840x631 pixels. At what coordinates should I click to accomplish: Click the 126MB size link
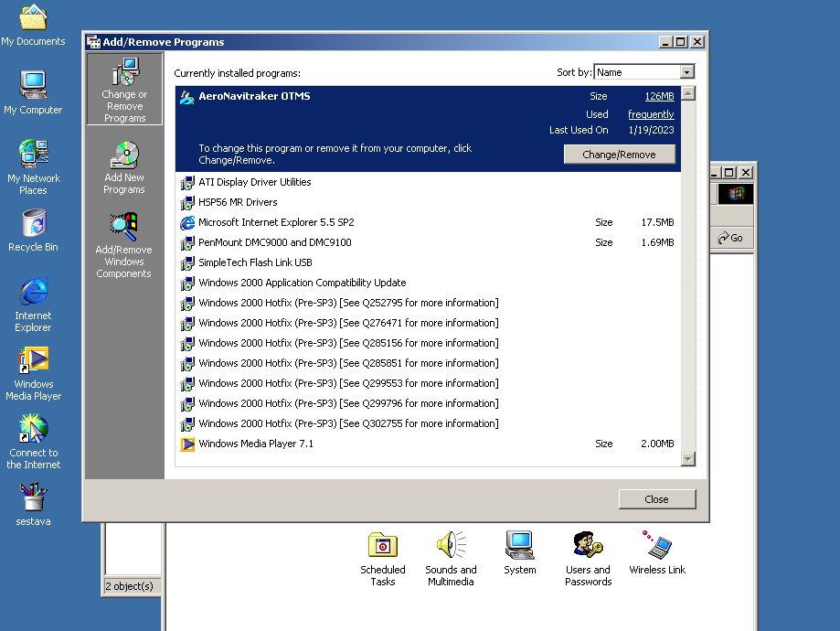coord(659,96)
